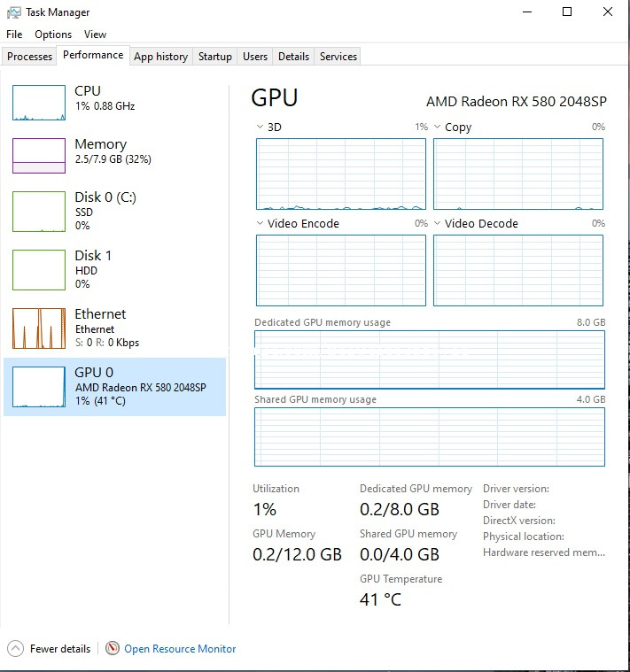Switch to the Processes tab

pyautogui.click(x=30, y=57)
